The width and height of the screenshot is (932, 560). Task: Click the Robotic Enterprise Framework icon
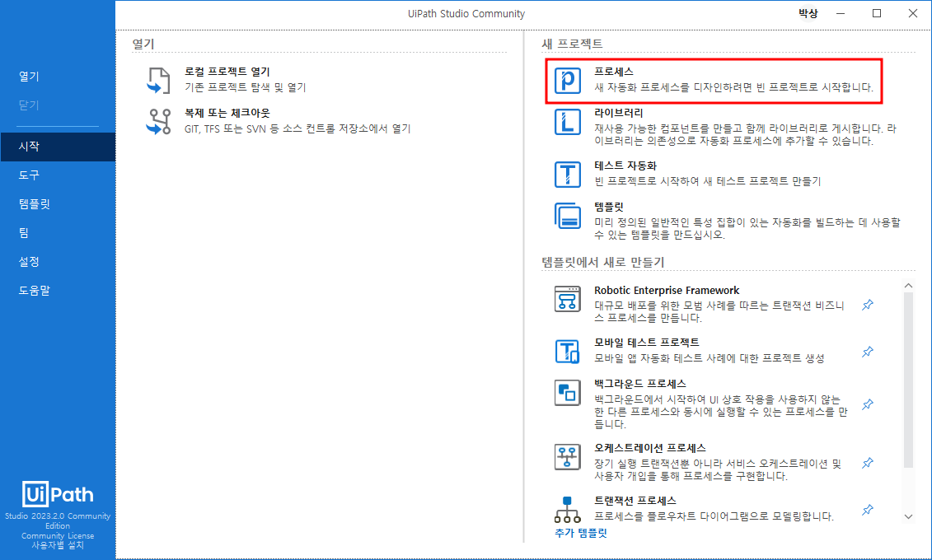tap(567, 299)
